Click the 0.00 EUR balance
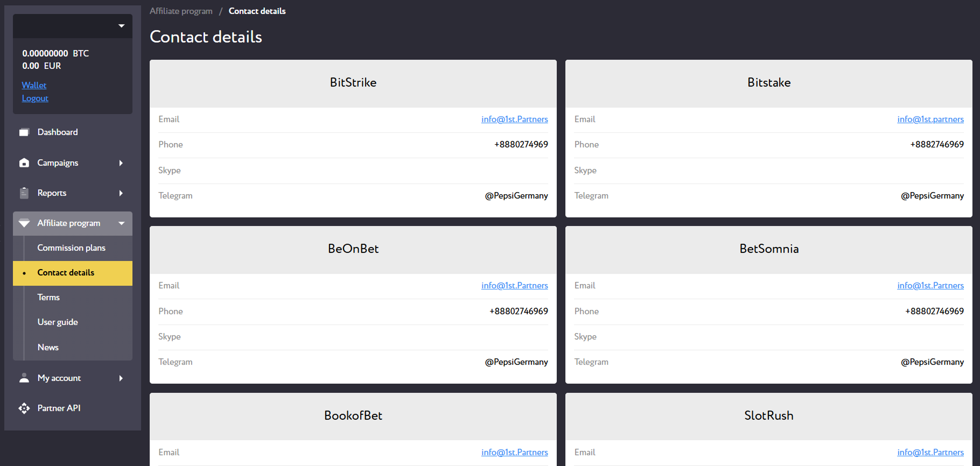Viewport: 980px width, 466px height. (x=41, y=66)
